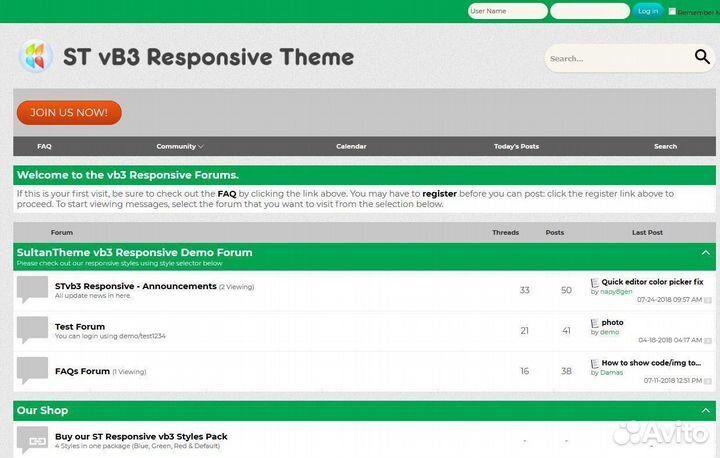720x458 pixels.
Task: Open the Community dropdown menu
Action: tap(180, 146)
